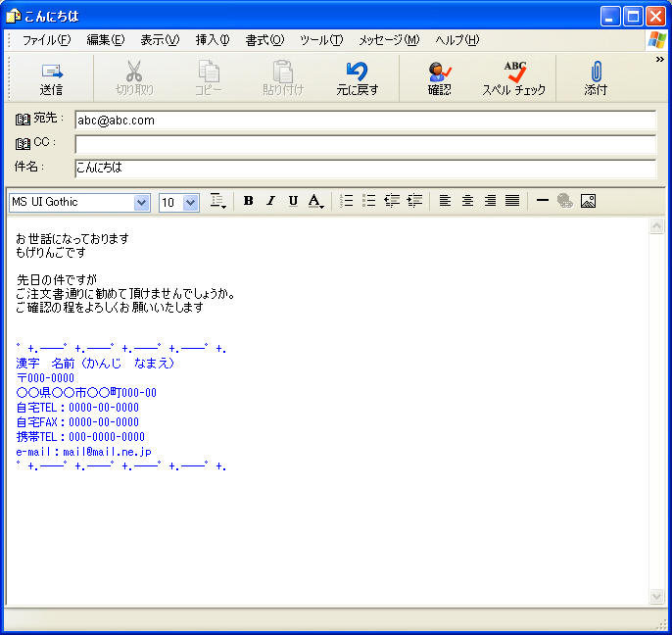Viewport: 672px width, 635px height.
Task: Open paragraph style dropdown button
Action: [x=217, y=201]
